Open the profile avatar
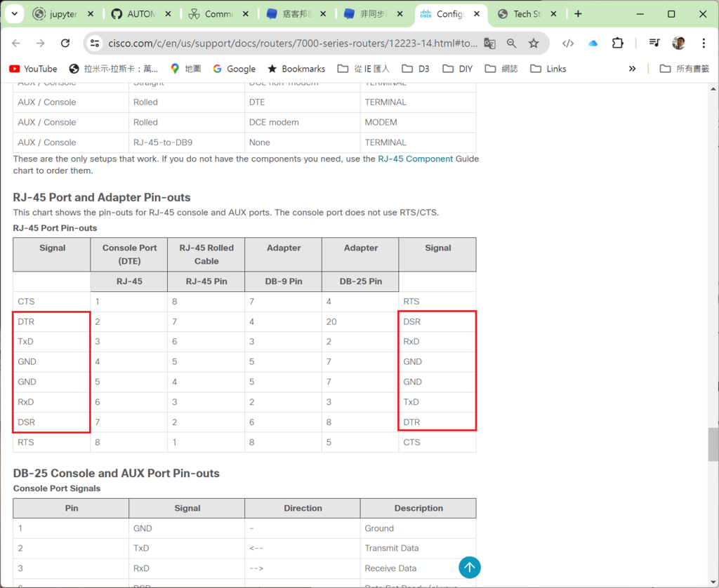This screenshot has width=719, height=588. coord(679,43)
